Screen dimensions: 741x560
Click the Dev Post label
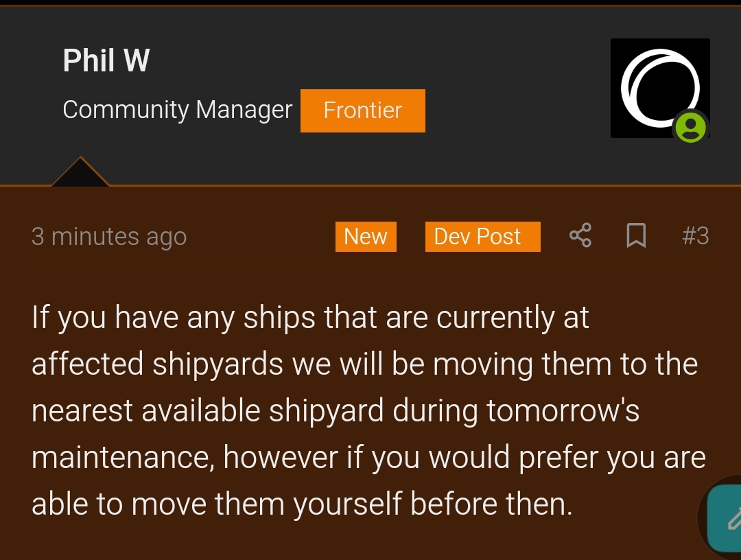[482, 236]
